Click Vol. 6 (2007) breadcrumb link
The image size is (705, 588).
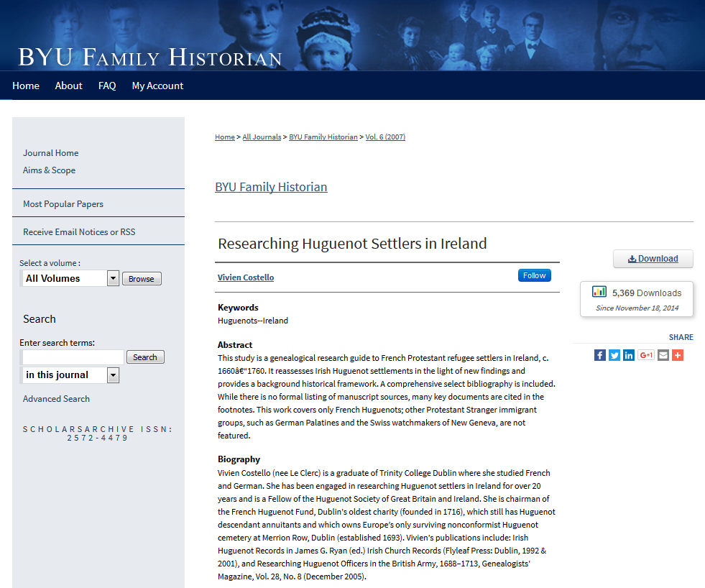385,137
